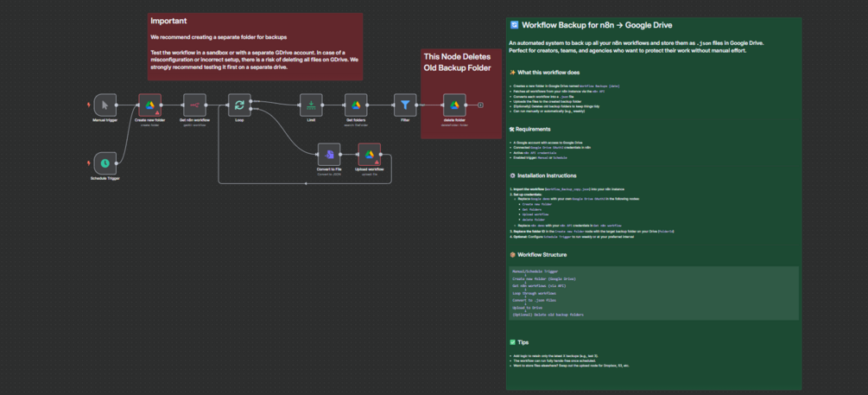
Task: Open the Get n8n workflow node
Action: pyautogui.click(x=195, y=105)
